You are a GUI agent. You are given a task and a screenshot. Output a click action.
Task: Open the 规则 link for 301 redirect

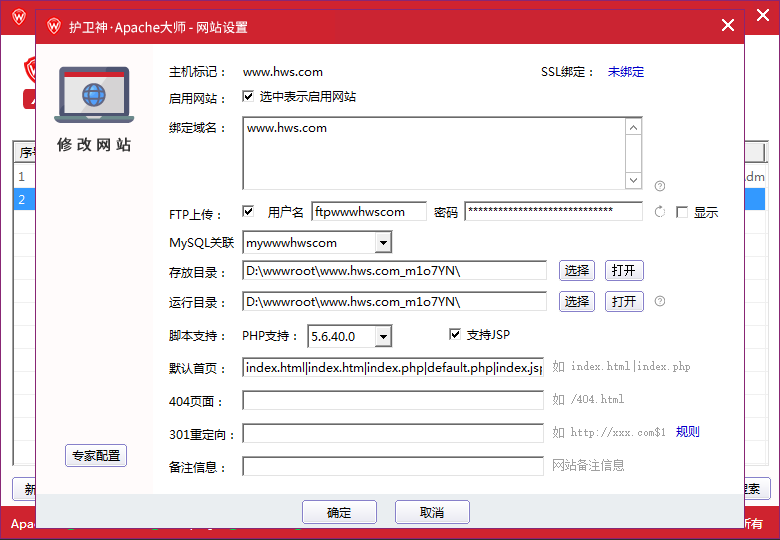[687, 432]
